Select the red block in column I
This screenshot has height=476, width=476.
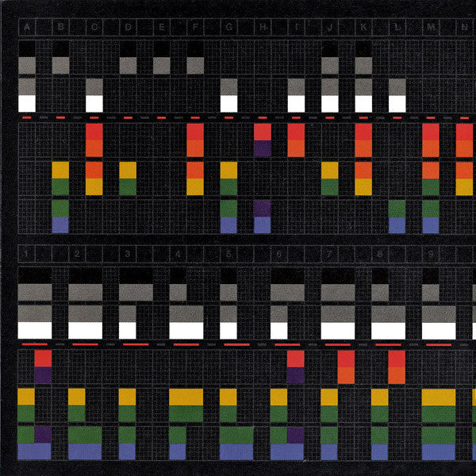pos(296,132)
